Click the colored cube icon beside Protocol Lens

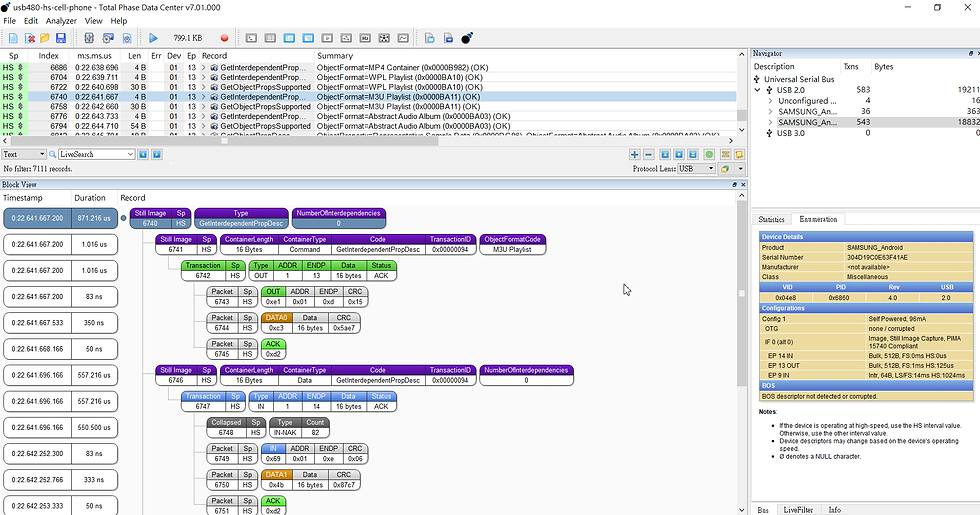coord(725,169)
